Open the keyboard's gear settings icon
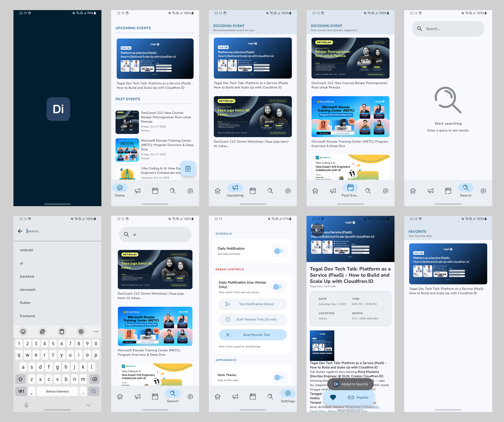This screenshot has width=504, height=422. 81,332
